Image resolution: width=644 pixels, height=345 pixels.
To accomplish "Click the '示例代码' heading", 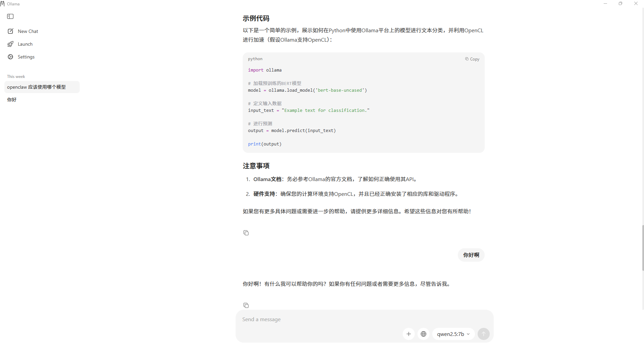I will point(256,18).
